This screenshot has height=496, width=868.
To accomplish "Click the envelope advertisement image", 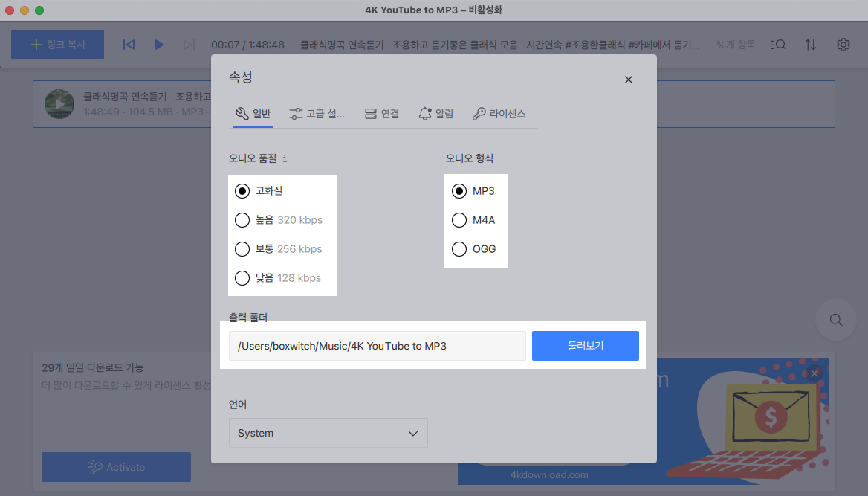I will point(771,416).
